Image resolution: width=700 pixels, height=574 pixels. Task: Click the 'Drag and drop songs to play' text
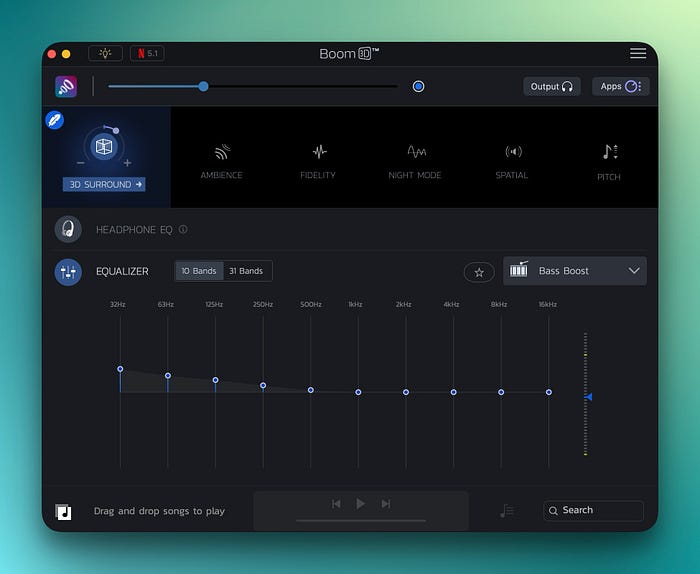click(x=159, y=511)
